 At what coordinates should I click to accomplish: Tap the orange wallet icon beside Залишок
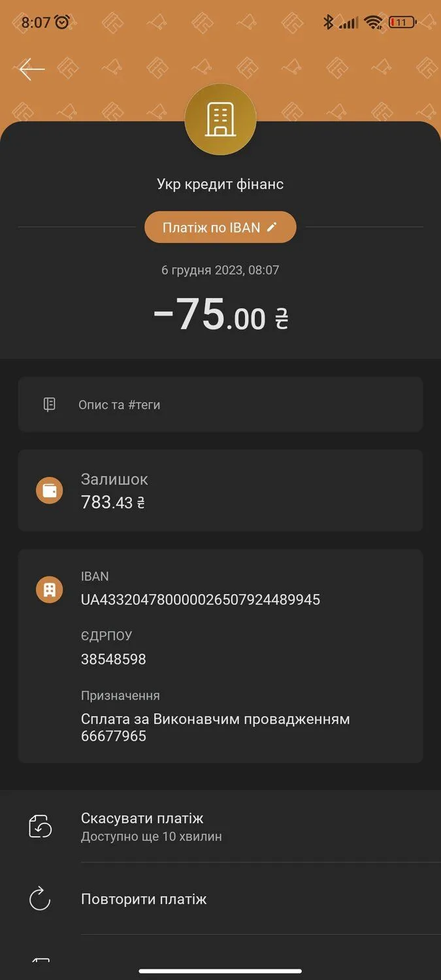50,490
